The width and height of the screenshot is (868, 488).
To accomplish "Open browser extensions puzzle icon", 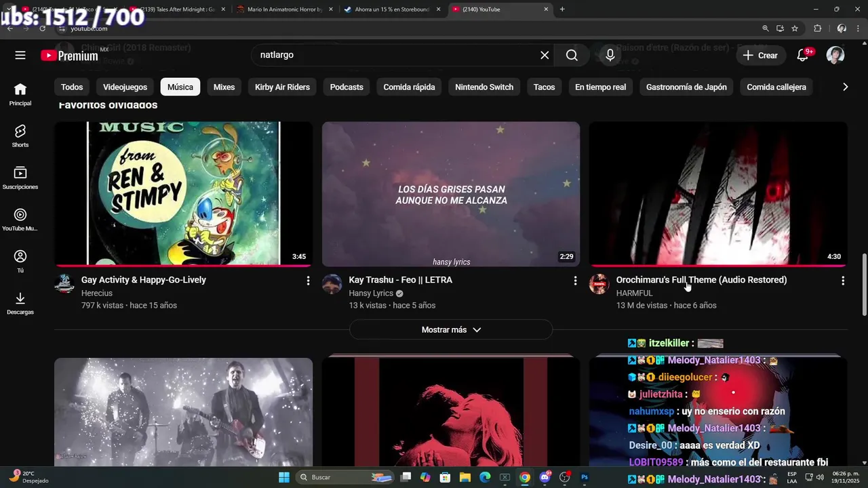I will click(x=817, y=28).
